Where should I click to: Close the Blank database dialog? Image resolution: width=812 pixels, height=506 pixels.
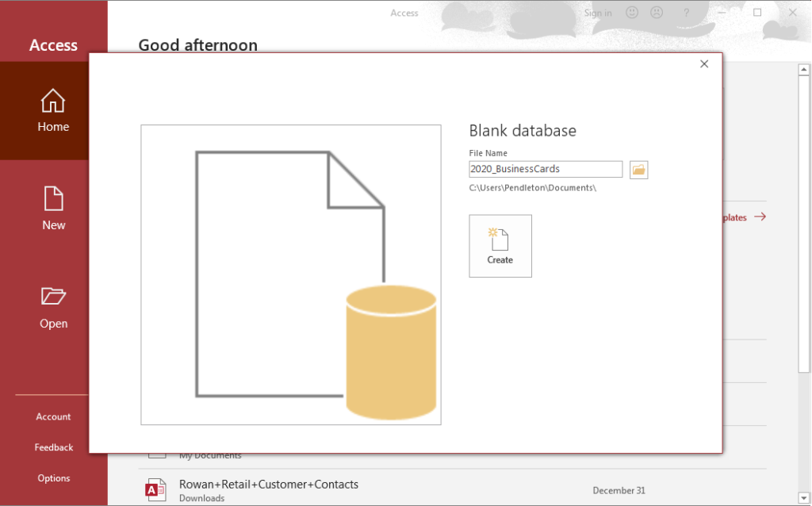pos(703,63)
